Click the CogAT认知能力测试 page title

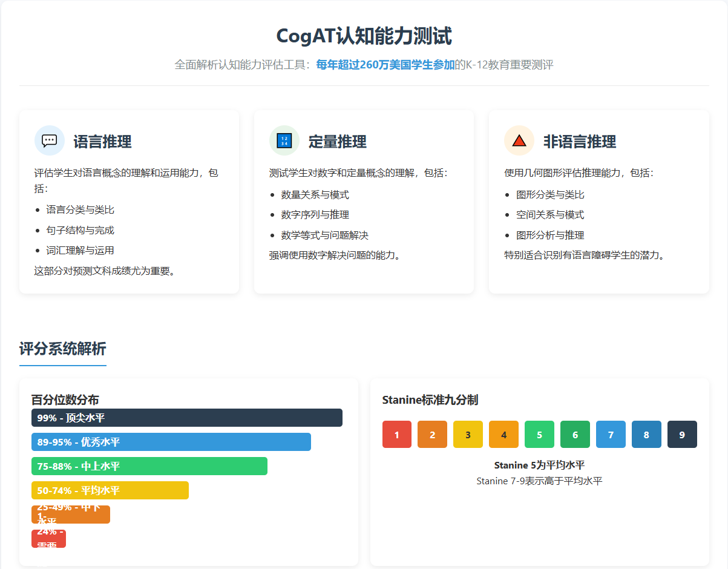tap(364, 36)
